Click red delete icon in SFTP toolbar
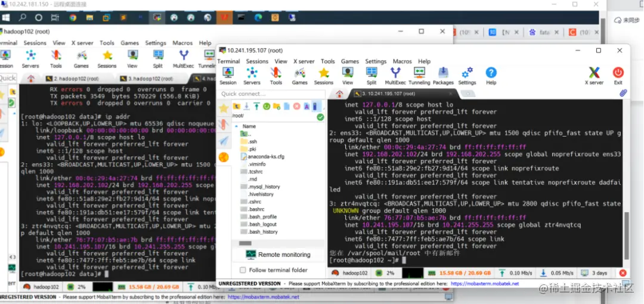The height and width of the screenshot is (304, 644). 296,106
